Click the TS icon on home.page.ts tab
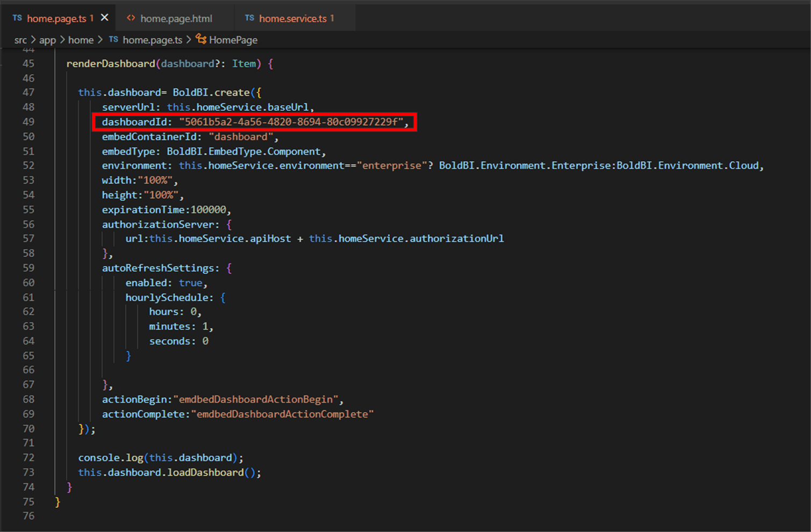Image resolution: width=811 pixels, height=532 pixels. click(17, 18)
